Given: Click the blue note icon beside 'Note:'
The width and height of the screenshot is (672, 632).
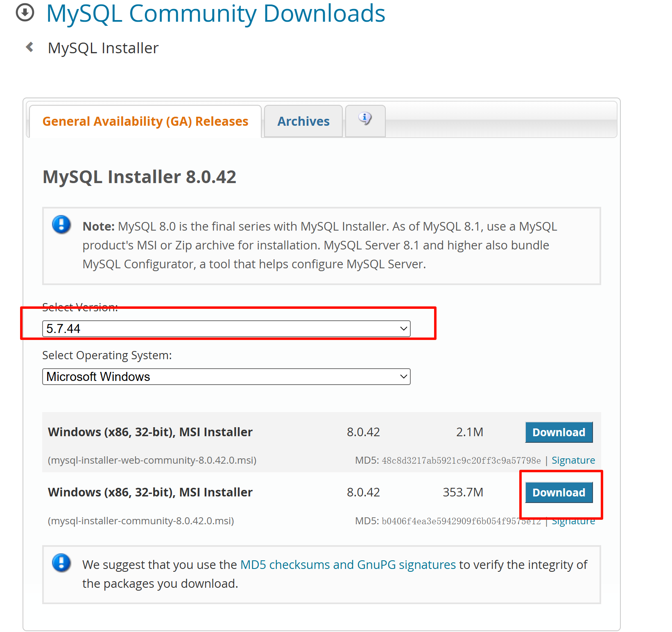Looking at the screenshot, I should coord(61,224).
